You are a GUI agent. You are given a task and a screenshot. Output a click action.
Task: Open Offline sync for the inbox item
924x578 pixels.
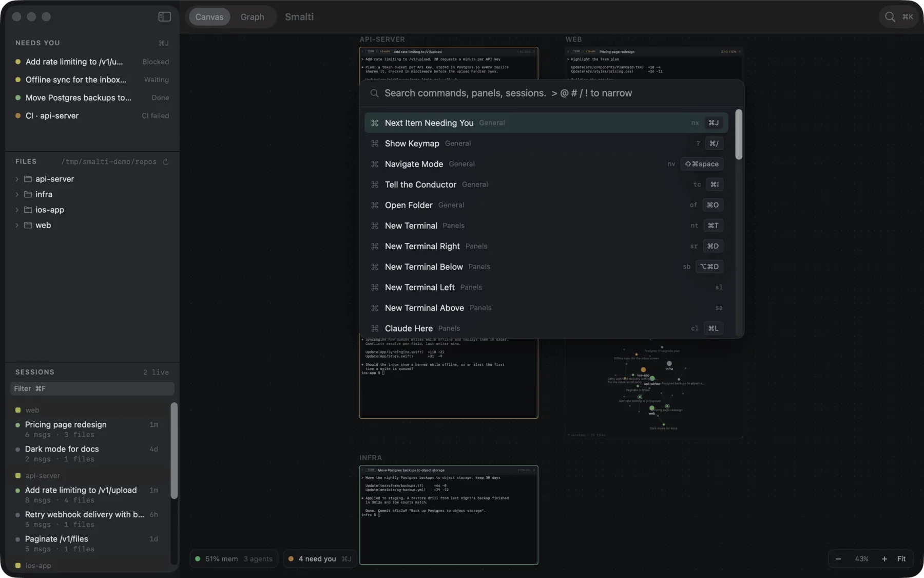[92, 80]
